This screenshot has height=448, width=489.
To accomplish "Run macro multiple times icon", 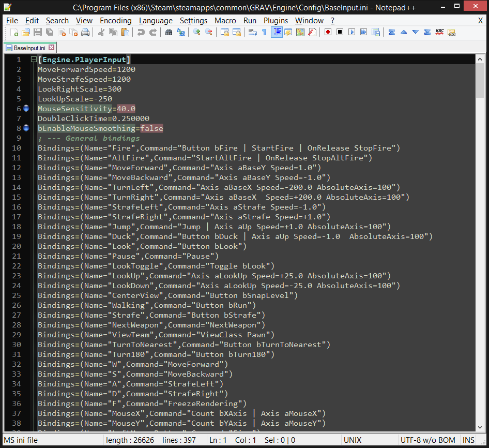I will (x=363, y=32).
